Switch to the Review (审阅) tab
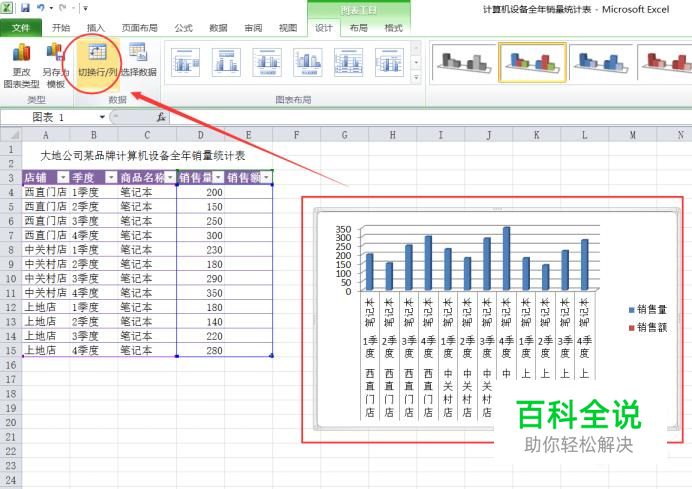692x489 pixels. pos(253,28)
